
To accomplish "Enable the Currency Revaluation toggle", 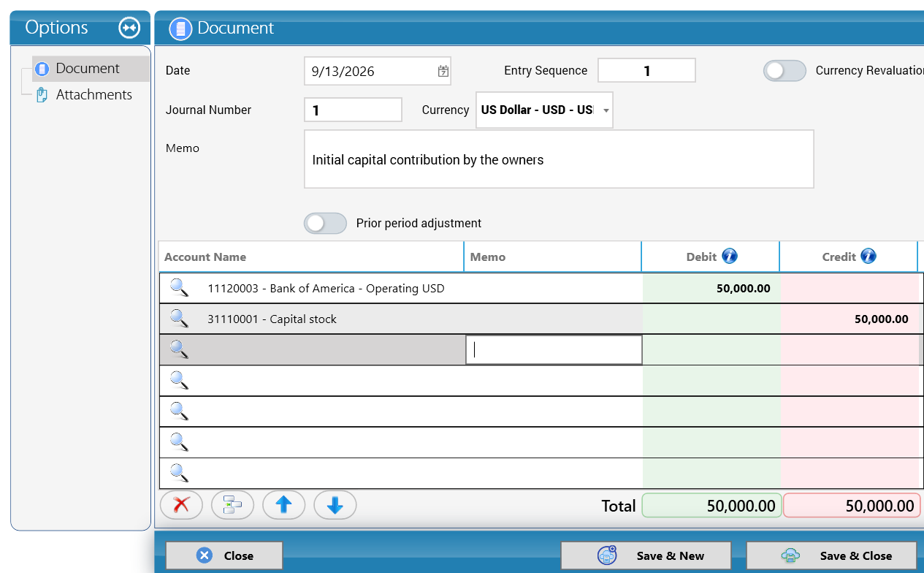I will [784, 71].
